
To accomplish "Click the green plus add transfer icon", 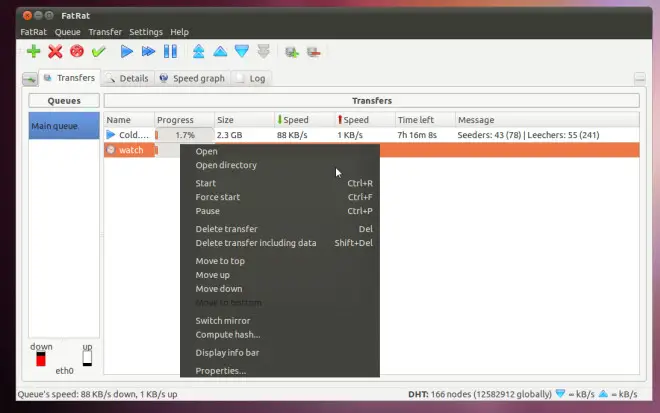I will point(34,51).
